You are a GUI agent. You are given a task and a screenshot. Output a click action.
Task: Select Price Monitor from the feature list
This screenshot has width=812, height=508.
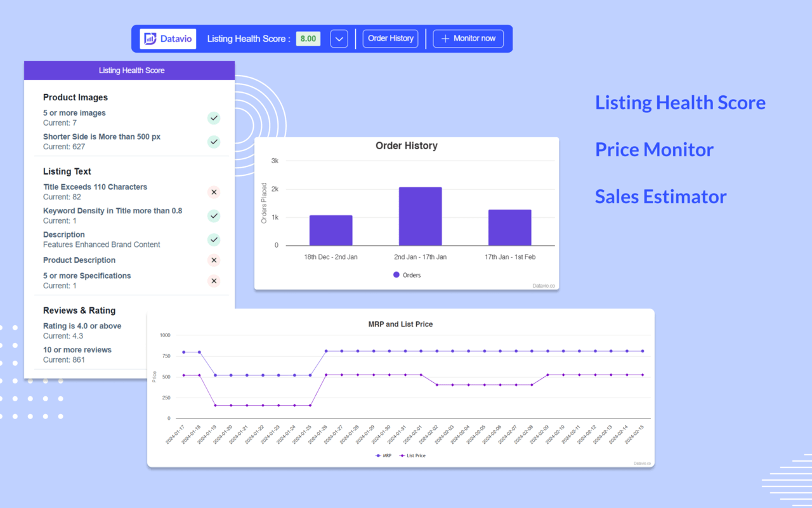tap(654, 150)
